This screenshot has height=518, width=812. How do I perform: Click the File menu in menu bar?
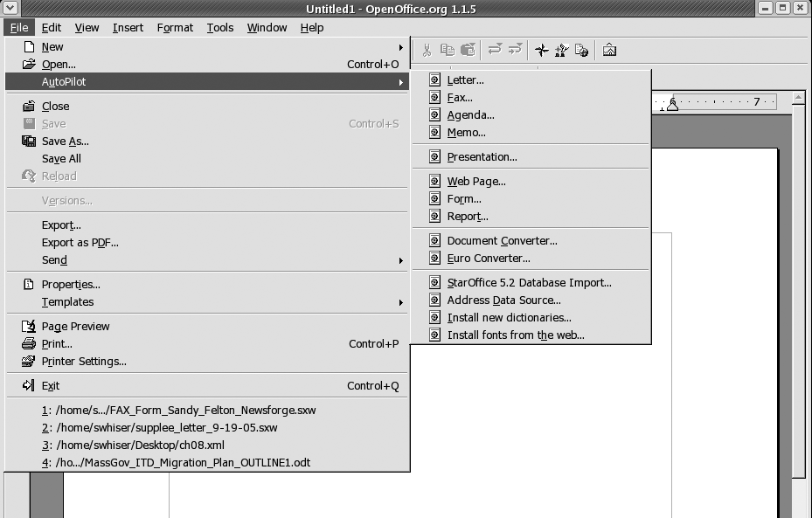pos(19,28)
